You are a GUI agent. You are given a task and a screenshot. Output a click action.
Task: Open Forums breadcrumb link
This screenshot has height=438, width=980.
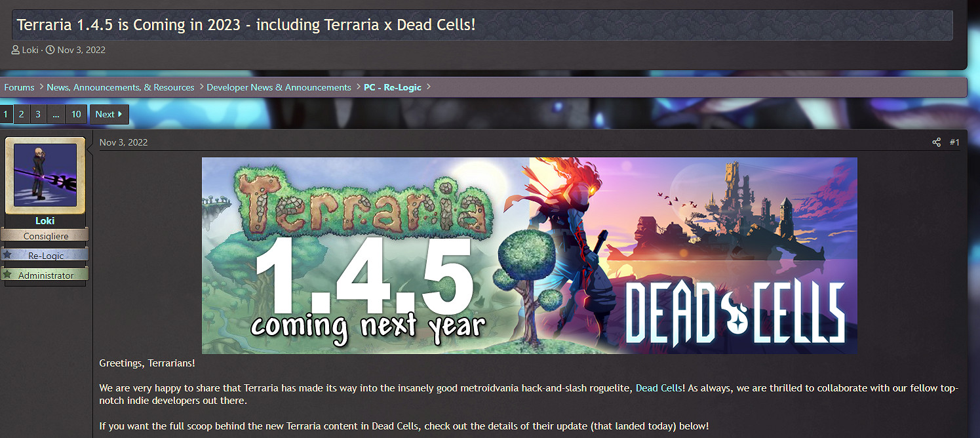tap(19, 87)
